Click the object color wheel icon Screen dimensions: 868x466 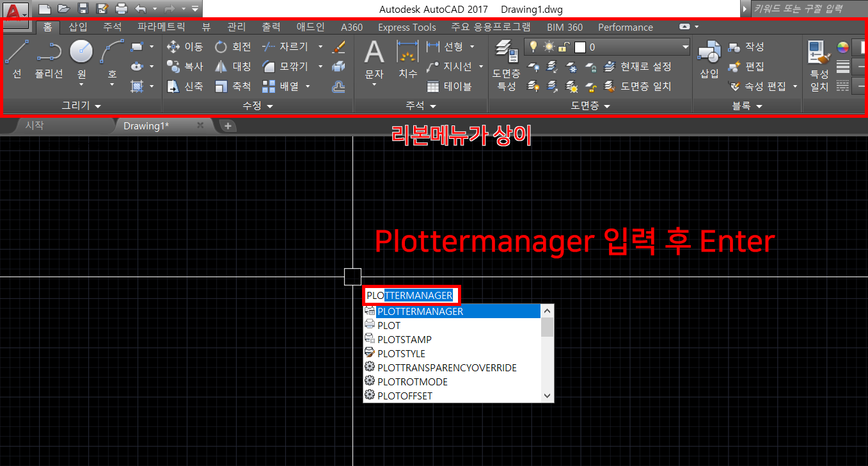pos(843,47)
